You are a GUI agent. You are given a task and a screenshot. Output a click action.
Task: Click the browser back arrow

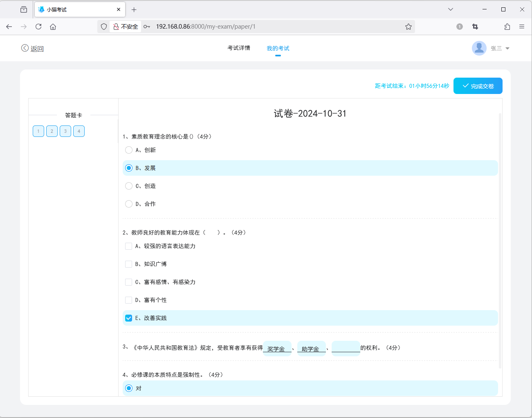pos(9,27)
